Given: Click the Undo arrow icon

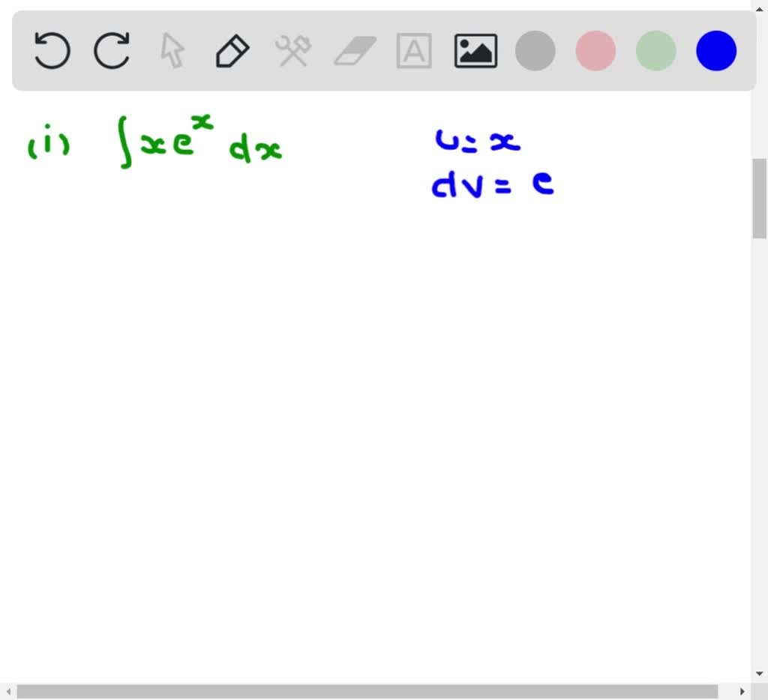Looking at the screenshot, I should tap(51, 51).
